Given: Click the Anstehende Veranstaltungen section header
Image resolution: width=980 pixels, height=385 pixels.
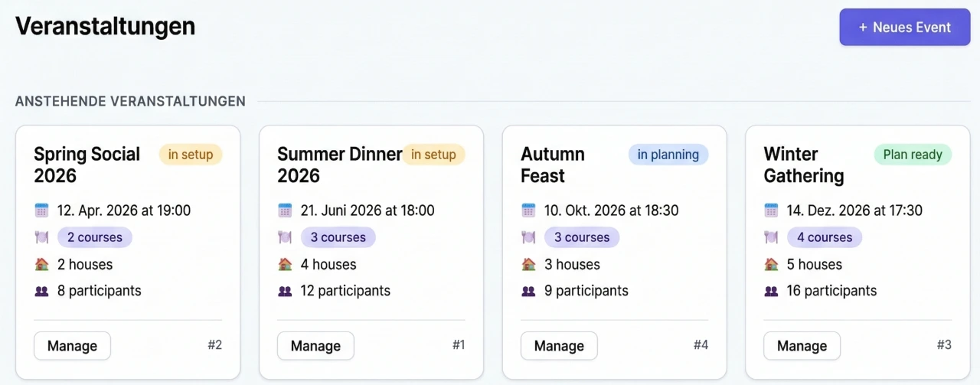Looking at the screenshot, I should tap(130, 101).
